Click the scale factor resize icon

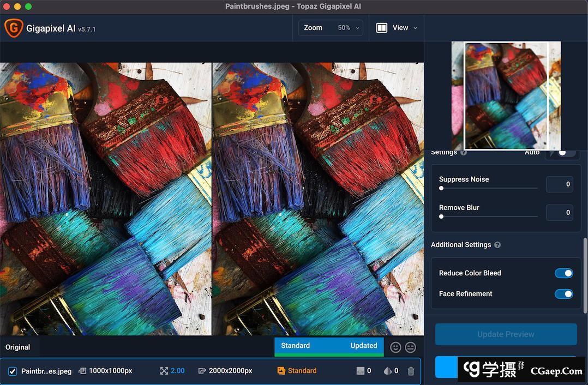164,371
